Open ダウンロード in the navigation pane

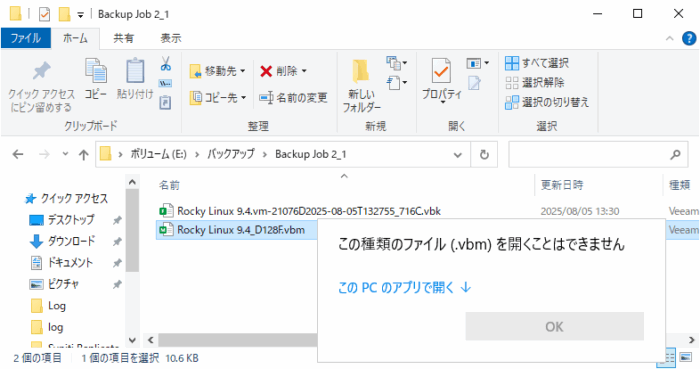point(62,241)
